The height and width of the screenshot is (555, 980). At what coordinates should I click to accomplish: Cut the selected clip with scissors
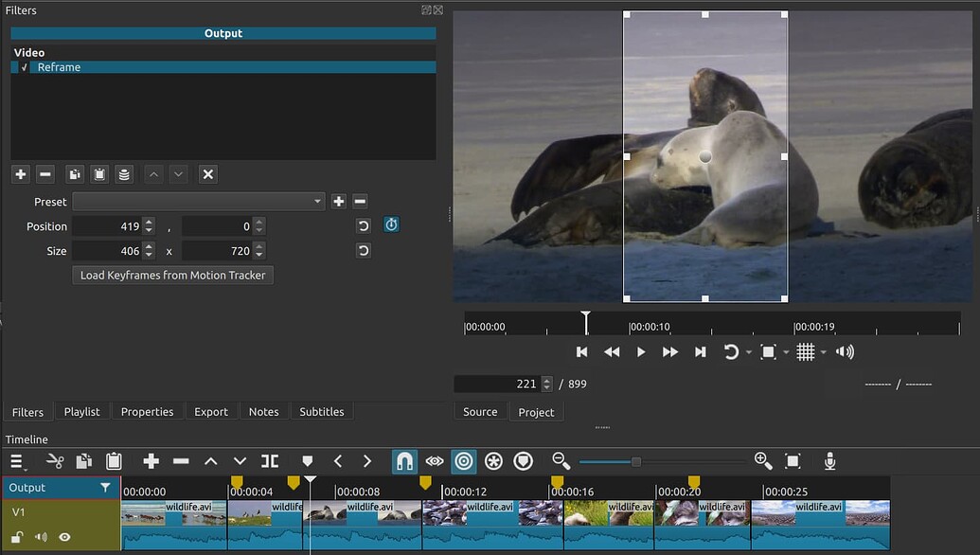pos(55,461)
